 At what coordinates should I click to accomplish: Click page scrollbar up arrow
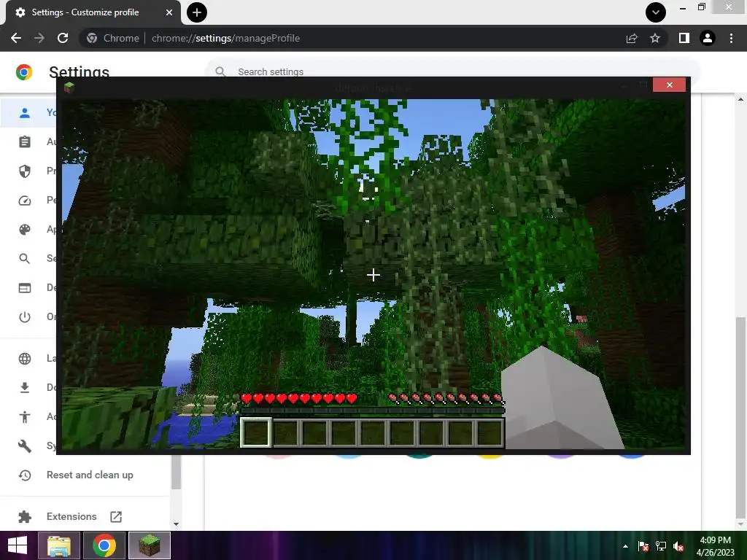(740, 99)
